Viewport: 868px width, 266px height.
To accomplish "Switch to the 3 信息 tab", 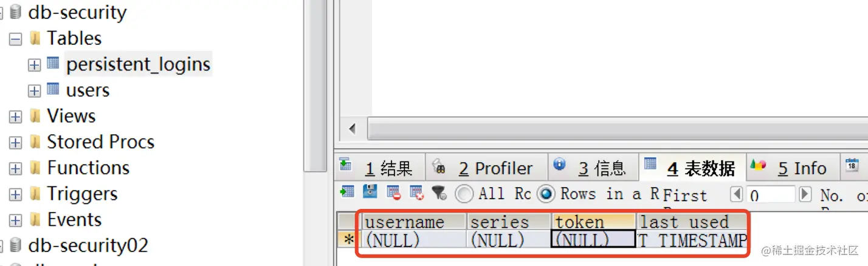I will 592,168.
